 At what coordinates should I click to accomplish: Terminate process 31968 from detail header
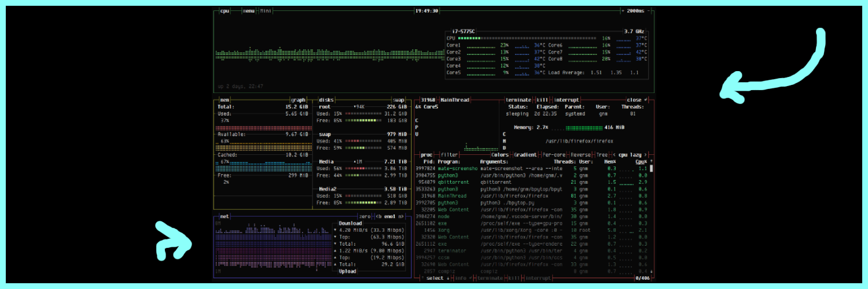click(519, 99)
